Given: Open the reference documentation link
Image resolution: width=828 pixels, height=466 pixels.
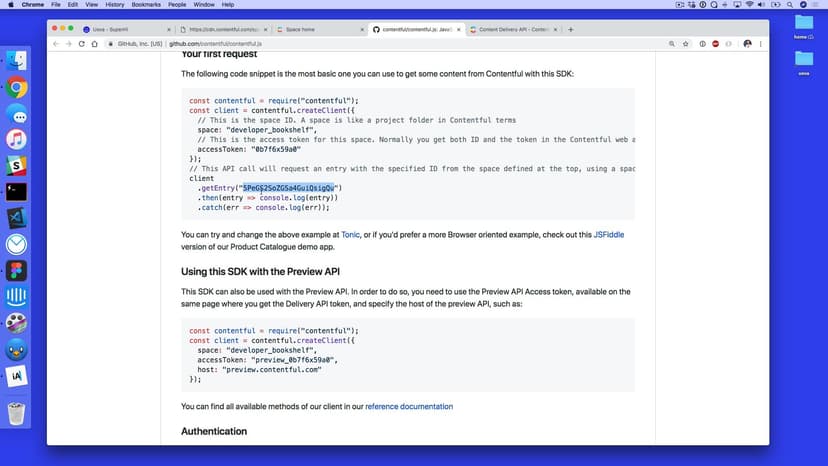Looking at the screenshot, I should [409, 407].
